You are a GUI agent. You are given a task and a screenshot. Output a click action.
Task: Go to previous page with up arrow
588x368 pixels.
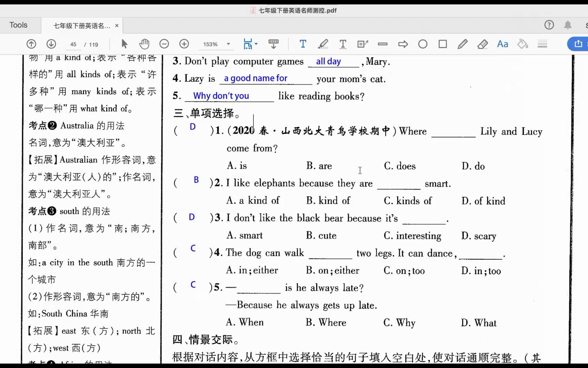pos(31,44)
